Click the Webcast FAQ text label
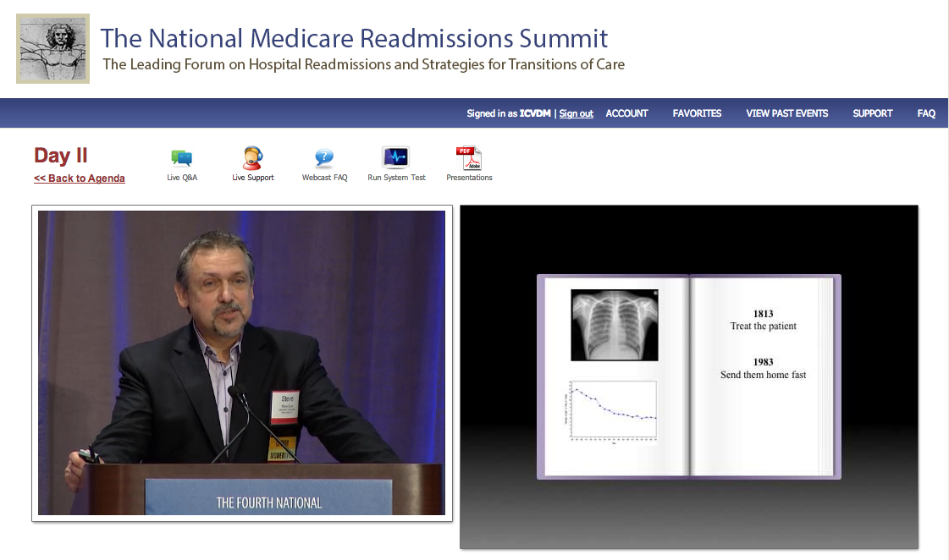This screenshot has width=949, height=560. click(x=324, y=177)
